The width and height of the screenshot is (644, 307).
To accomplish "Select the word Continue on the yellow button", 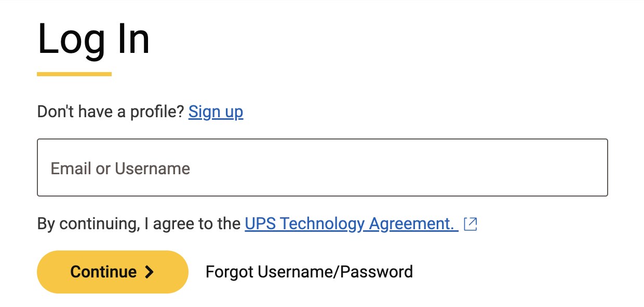I will tap(103, 272).
